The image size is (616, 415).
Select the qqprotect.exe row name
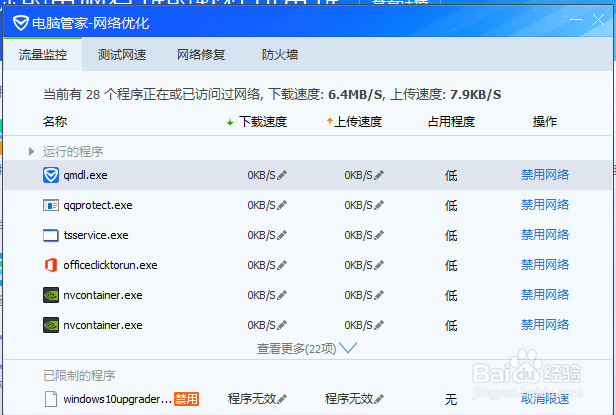pos(98,205)
